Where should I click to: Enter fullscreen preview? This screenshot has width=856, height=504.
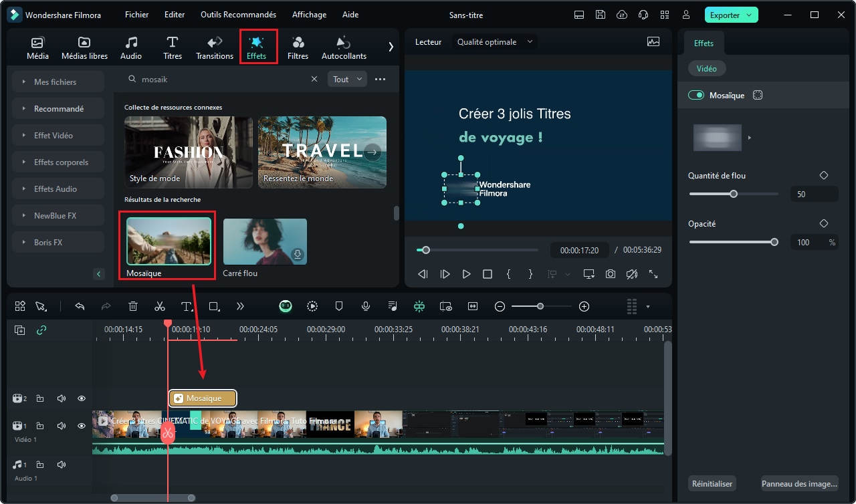click(653, 274)
